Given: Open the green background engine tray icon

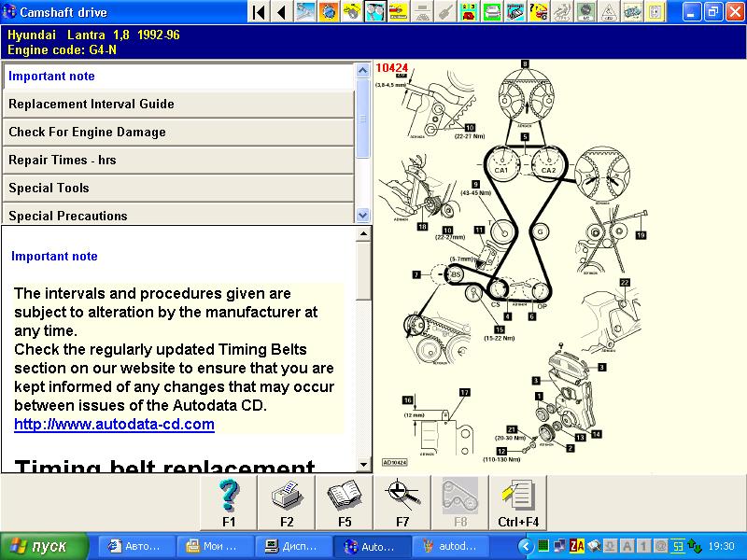Looking at the screenshot, I should click(x=492, y=11).
